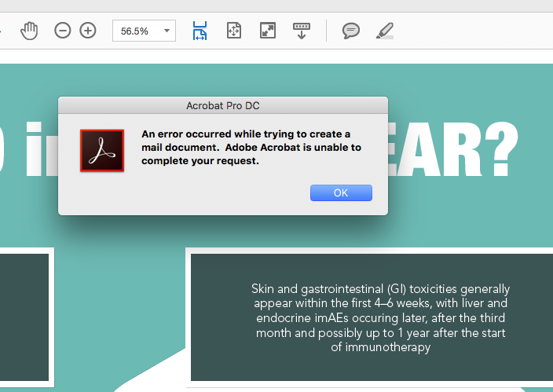Select the Hand pan tool
The image size is (553, 392).
pyautogui.click(x=29, y=31)
